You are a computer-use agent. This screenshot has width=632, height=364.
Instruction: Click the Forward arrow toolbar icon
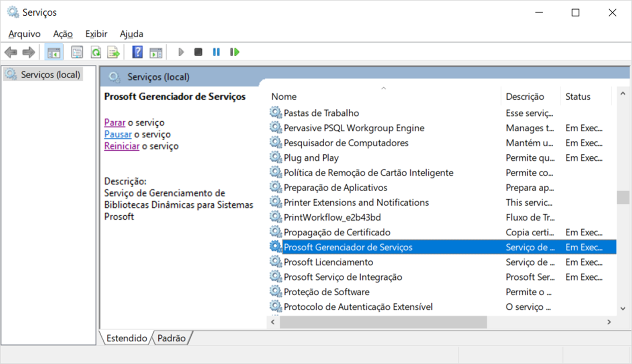click(x=29, y=52)
